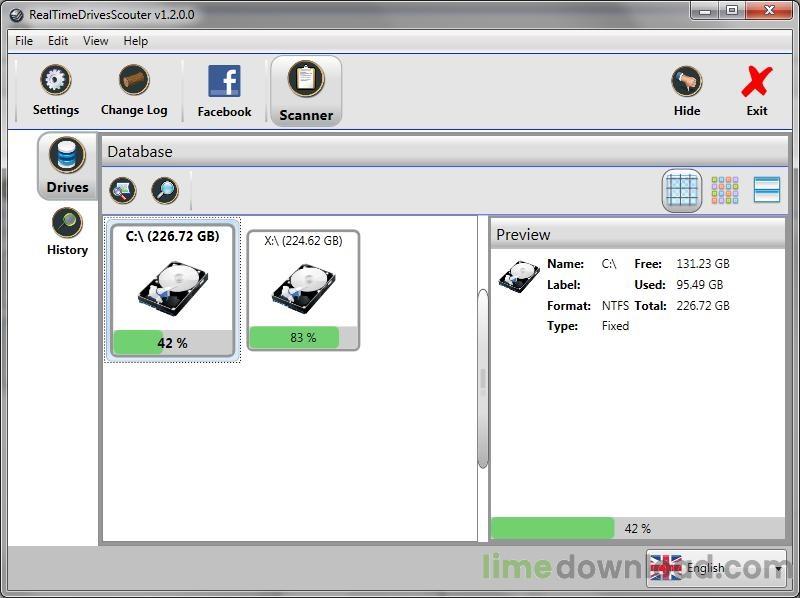Select the Scanner clipboard icon
The width and height of the screenshot is (800, 598).
(306, 80)
